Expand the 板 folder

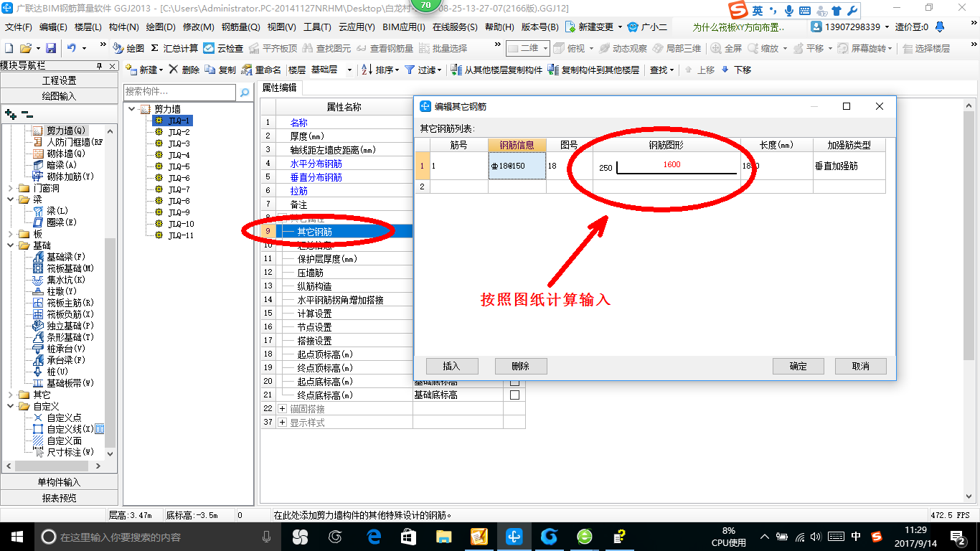click(10, 234)
